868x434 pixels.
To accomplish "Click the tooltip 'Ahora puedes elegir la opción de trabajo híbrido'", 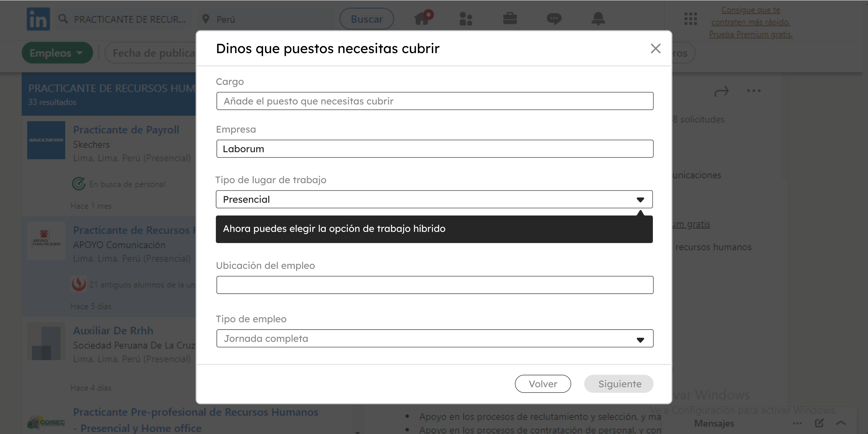I will pos(434,229).
